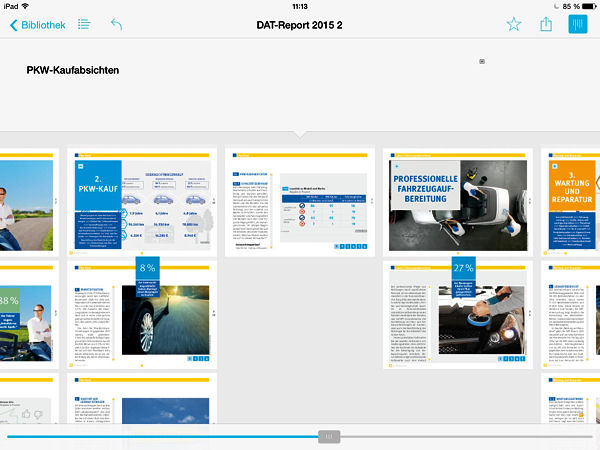This screenshot has width=600, height=450.
Task: Open the table of contents list icon
Action: pos(84,24)
